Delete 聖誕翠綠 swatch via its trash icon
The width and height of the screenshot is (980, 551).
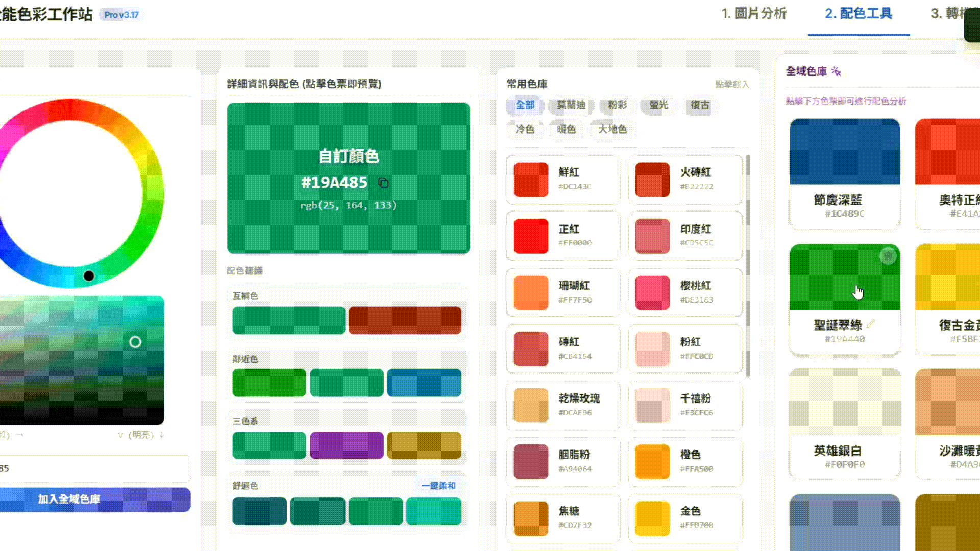pos(888,257)
